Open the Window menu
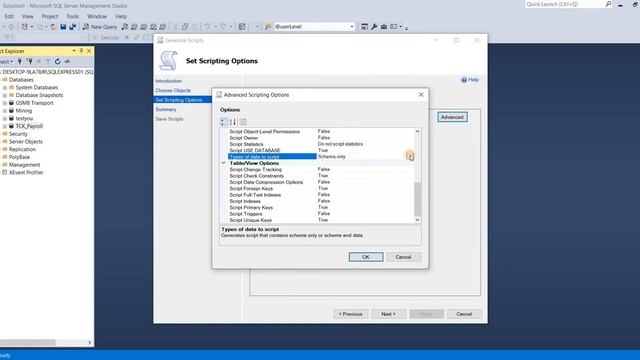The image size is (640, 360). [97, 16]
